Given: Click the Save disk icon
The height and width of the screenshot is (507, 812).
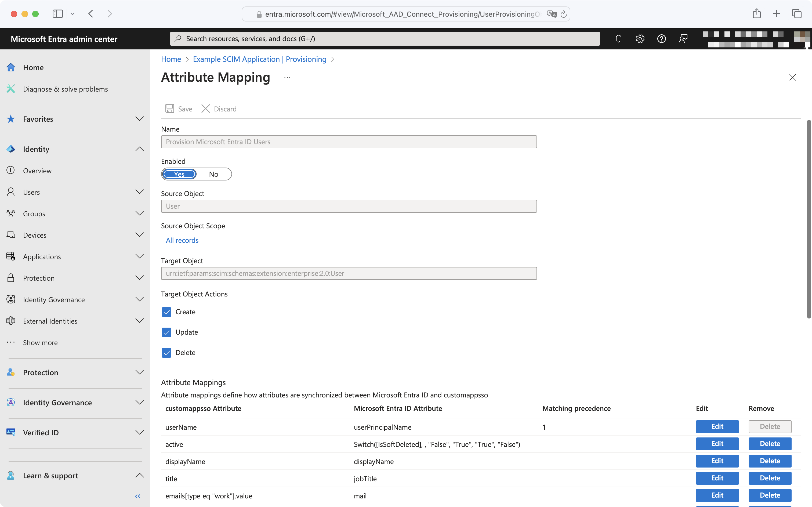Looking at the screenshot, I should 170,109.
